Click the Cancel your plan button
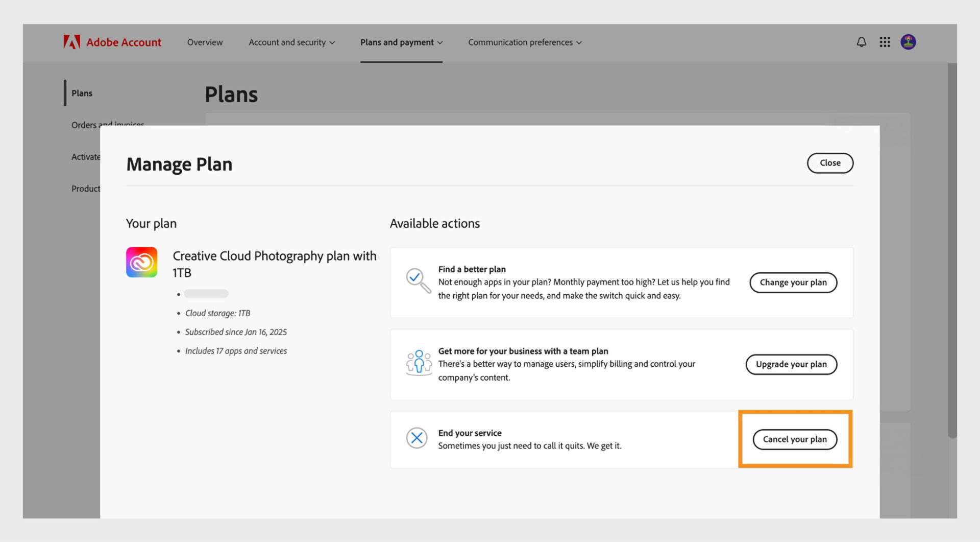The height and width of the screenshot is (542, 980). [794, 439]
